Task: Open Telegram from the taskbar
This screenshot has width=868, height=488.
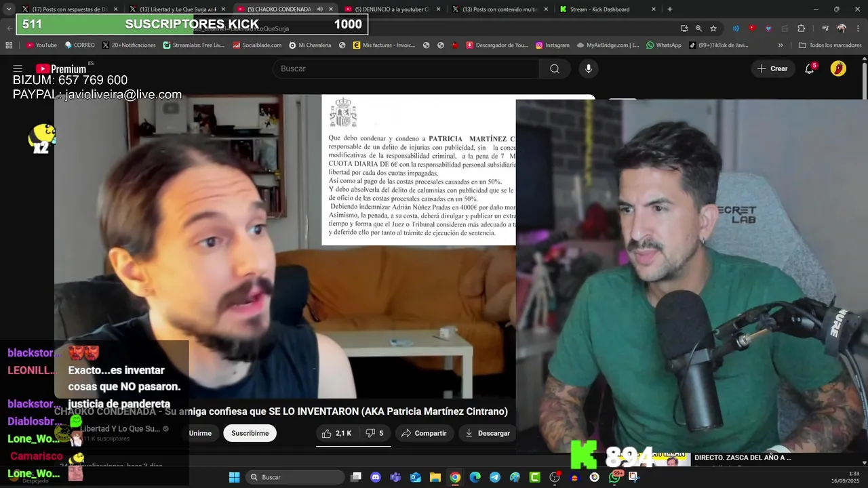Action: (x=495, y=477)
